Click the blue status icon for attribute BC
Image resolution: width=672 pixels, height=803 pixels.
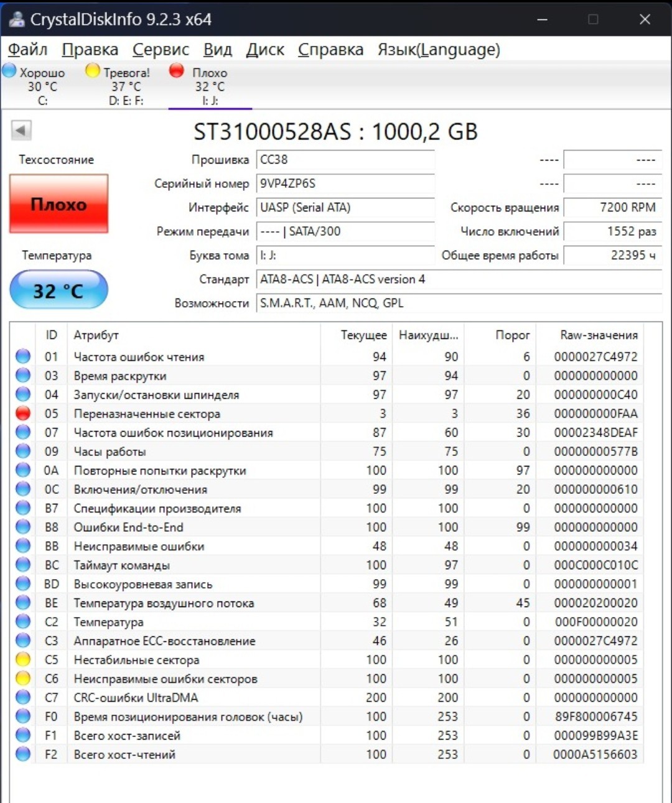pos(23,565)
